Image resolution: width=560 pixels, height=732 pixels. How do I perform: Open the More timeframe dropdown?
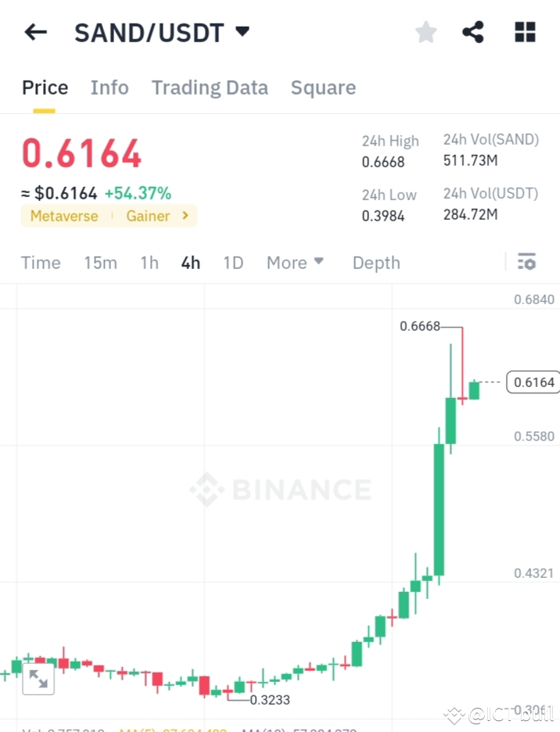295,263
